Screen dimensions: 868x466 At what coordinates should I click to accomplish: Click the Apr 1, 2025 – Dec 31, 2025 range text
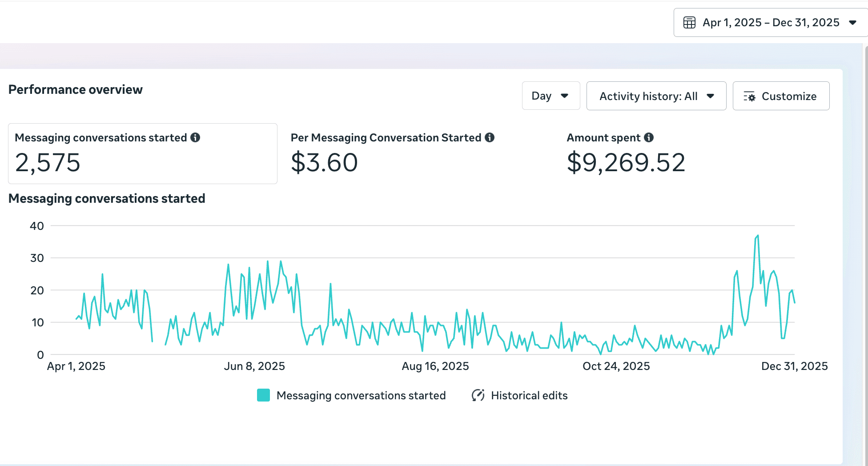(771, 22)
